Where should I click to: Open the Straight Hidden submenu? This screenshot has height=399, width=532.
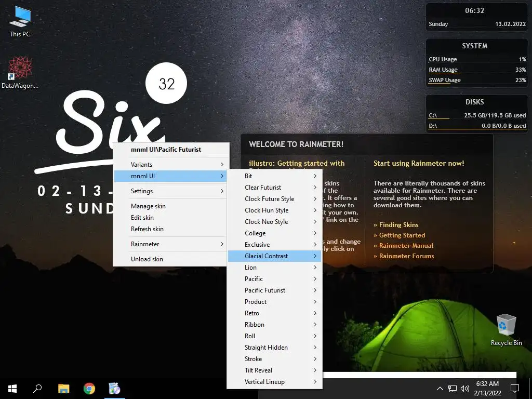(274, 348)
